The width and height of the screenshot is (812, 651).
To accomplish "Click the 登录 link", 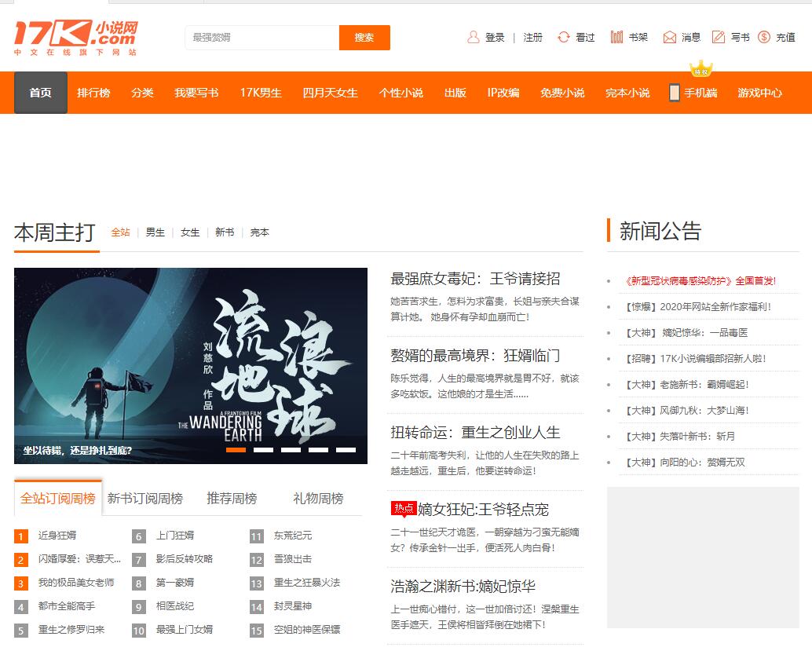I will [495, 37].
